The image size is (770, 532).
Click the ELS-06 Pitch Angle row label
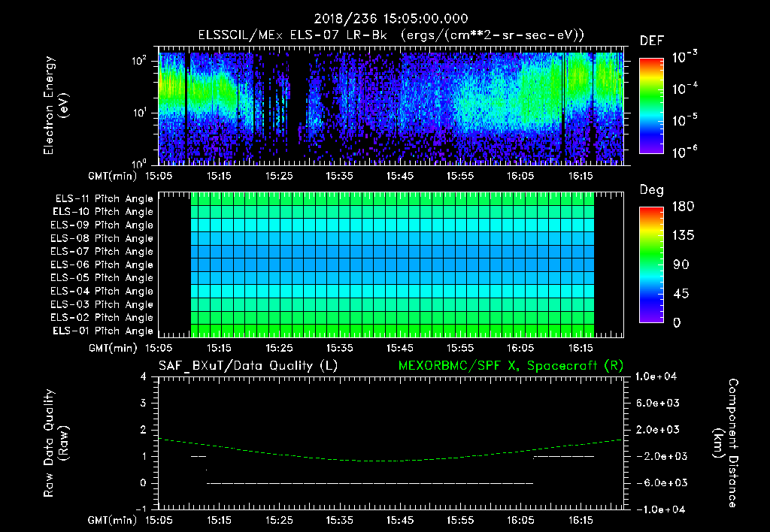[102, 264]
